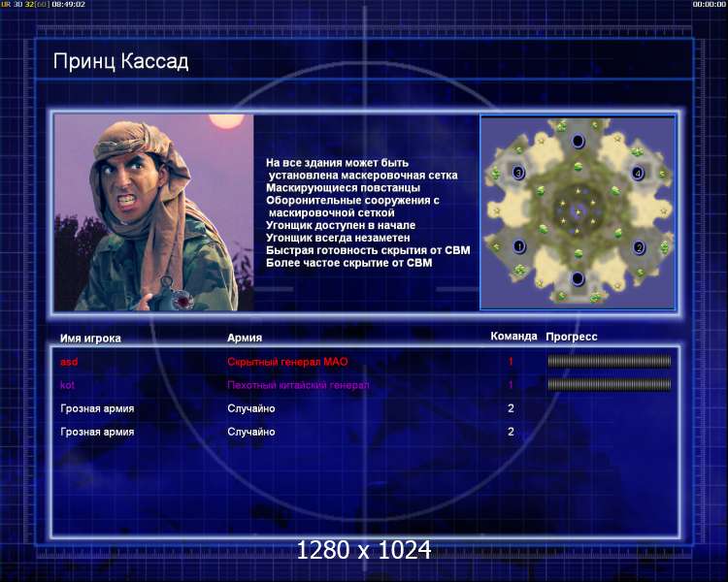Viewport: 728px width, 582px height.
Task: Select the player name 'asd'
Action: pyautogui.click(x=69, y=362)
